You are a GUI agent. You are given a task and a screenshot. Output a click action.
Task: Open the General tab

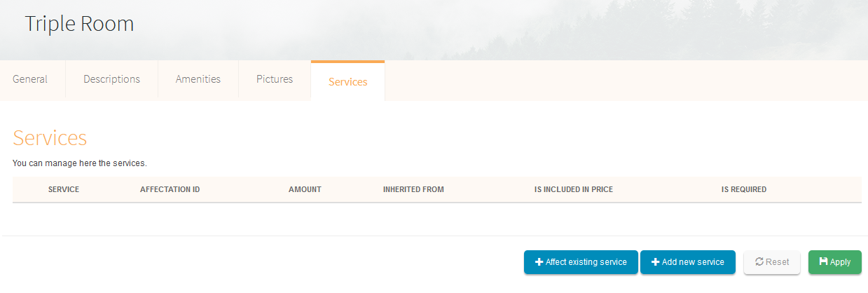[x=30, y=79]
